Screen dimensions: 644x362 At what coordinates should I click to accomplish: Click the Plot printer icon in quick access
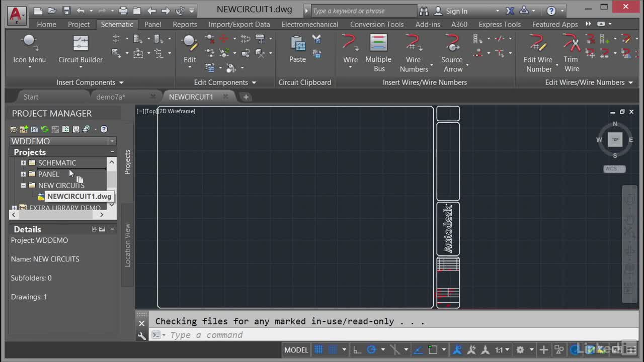tap(123, 11)
